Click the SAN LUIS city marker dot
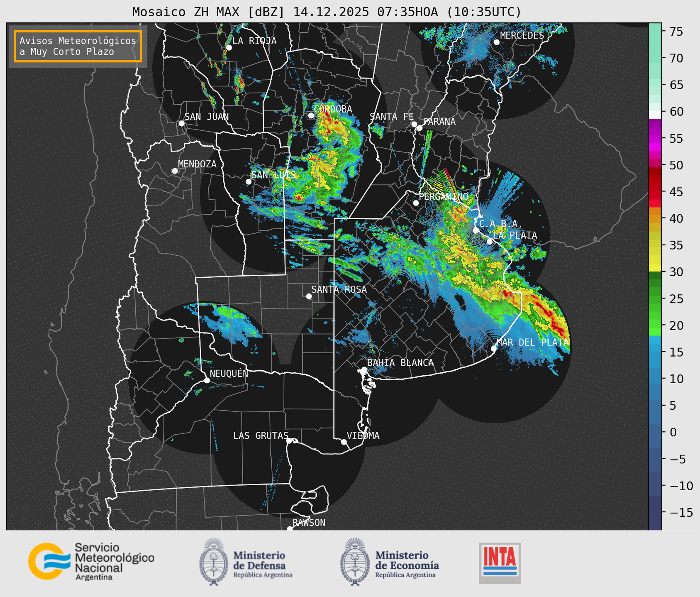Image resolution: width=700 pixels, height=597 pixels. [249, 182]
